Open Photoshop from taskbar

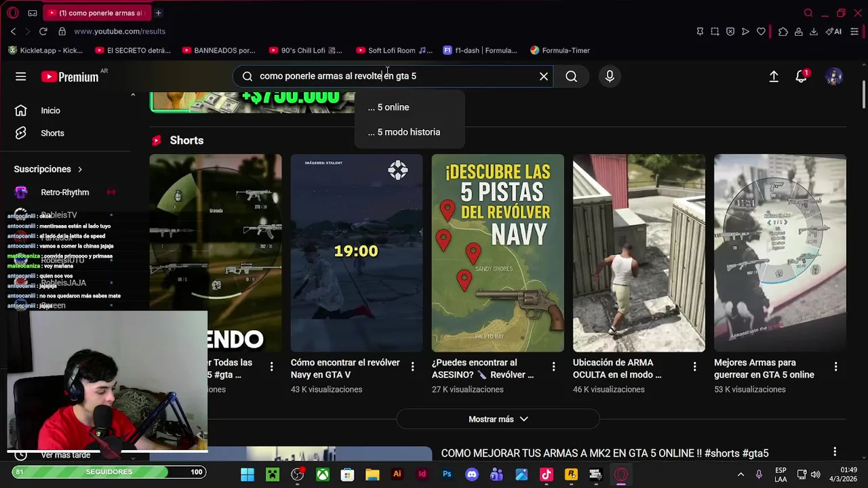point(447,474)
